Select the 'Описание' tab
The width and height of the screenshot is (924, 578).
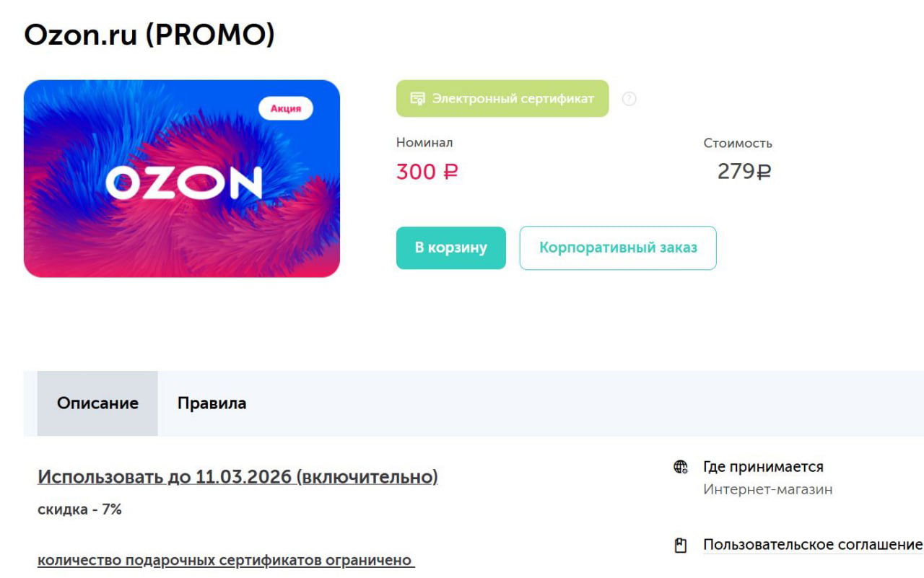coord(97,403)
